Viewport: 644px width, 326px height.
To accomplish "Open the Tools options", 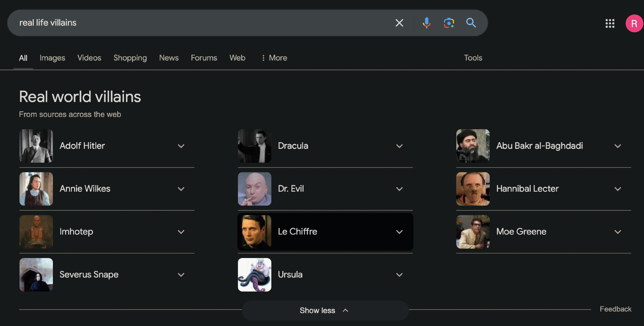I will pyautogui.click(x=473, y=58).
